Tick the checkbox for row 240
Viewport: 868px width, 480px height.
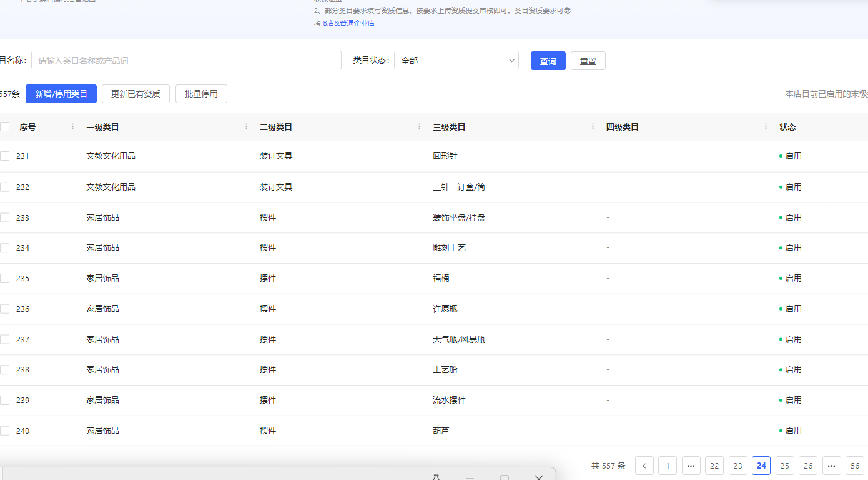5,431
